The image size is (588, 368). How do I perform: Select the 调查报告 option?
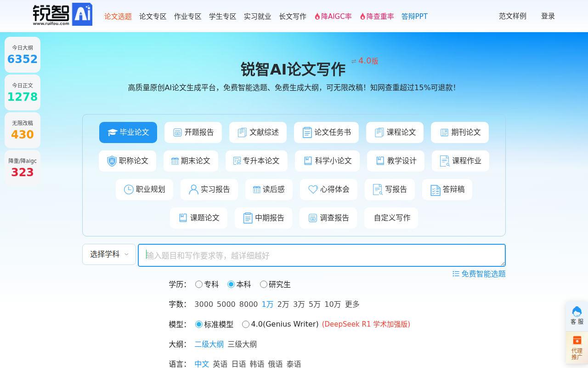pyautogui.click(x=328, y=218)
